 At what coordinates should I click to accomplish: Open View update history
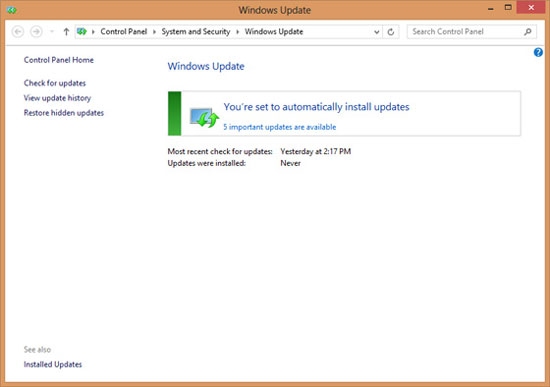57,98
